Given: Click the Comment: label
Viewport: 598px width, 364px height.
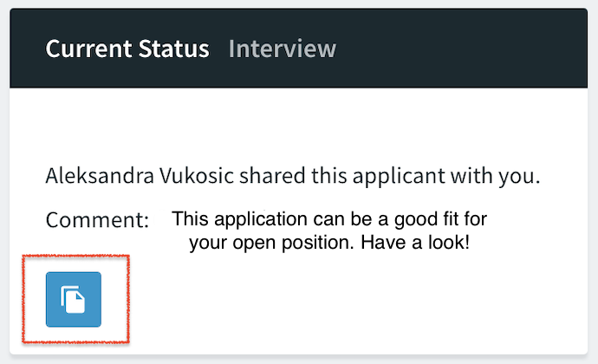Looking at the screenshot, I should click(x=97, y=220).
